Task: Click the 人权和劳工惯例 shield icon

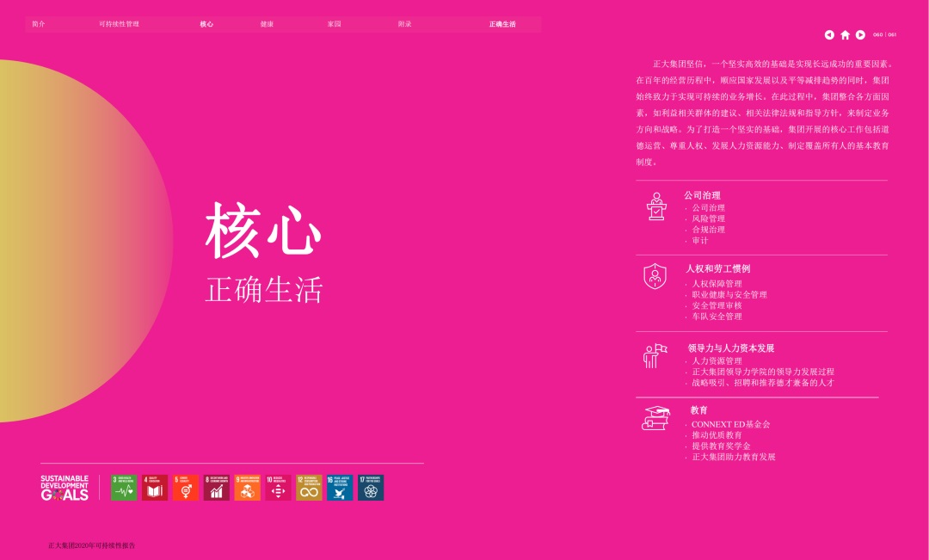Action: [655, 276]
